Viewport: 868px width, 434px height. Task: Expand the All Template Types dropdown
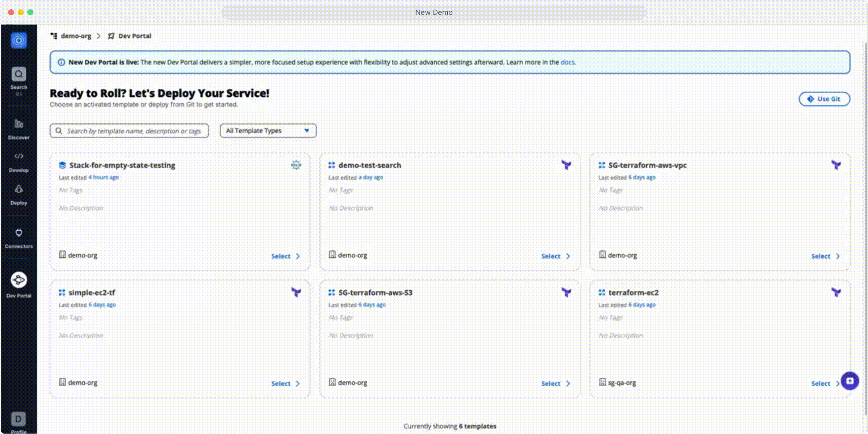click(x=268, y=131)
